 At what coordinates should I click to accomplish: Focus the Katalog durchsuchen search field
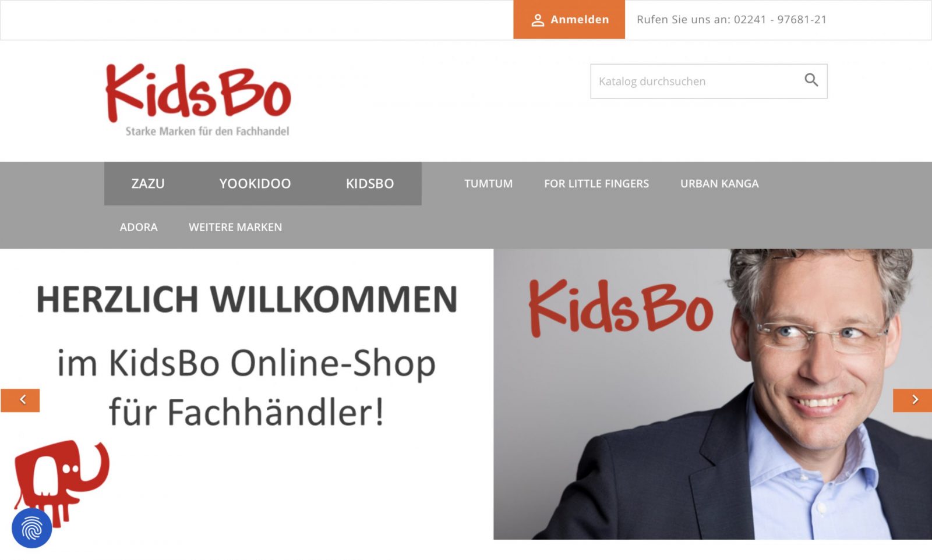click(709, 81)
